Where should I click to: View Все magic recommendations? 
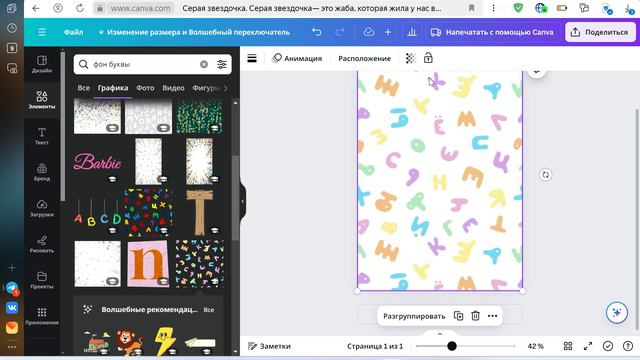pyautogui.click(x=209, y=310)
